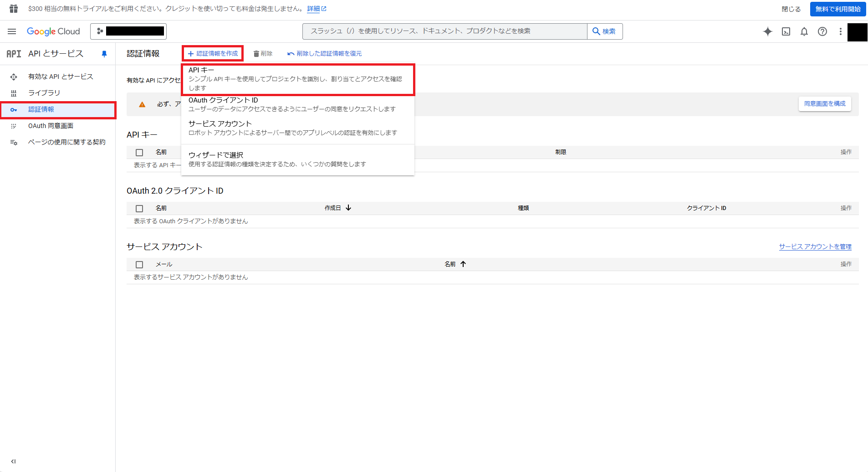Click the 表示する OAuth クライアントがありません row

[x=493, y=221]
